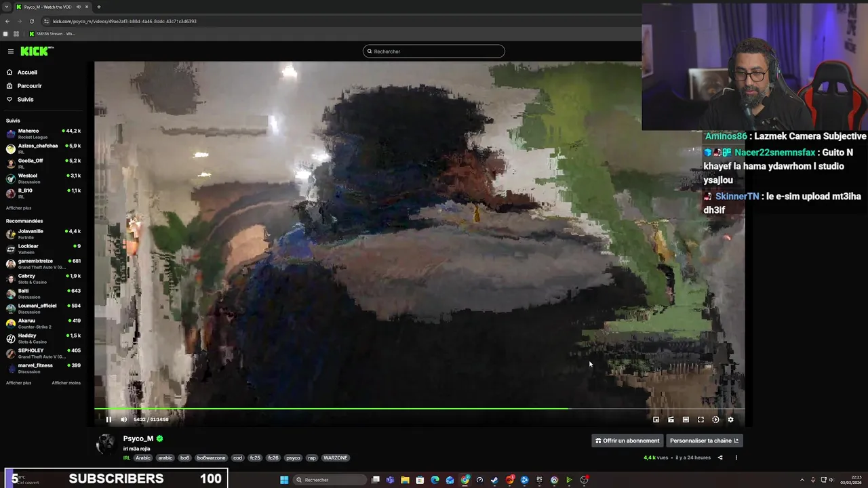This screenshot has width=868, height=488.
Task: Open the hamburger sidebar menu
Action: tap(11, 52)
